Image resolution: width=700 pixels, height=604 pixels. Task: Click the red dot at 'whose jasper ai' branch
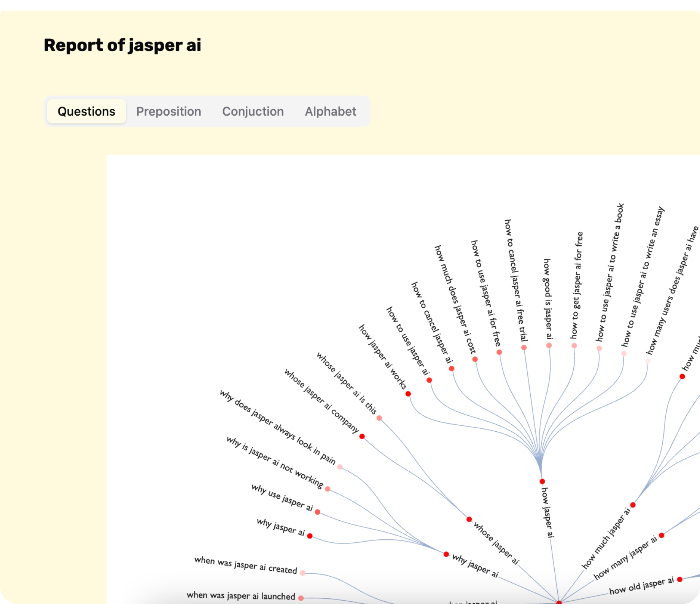(x=469, y=520)
